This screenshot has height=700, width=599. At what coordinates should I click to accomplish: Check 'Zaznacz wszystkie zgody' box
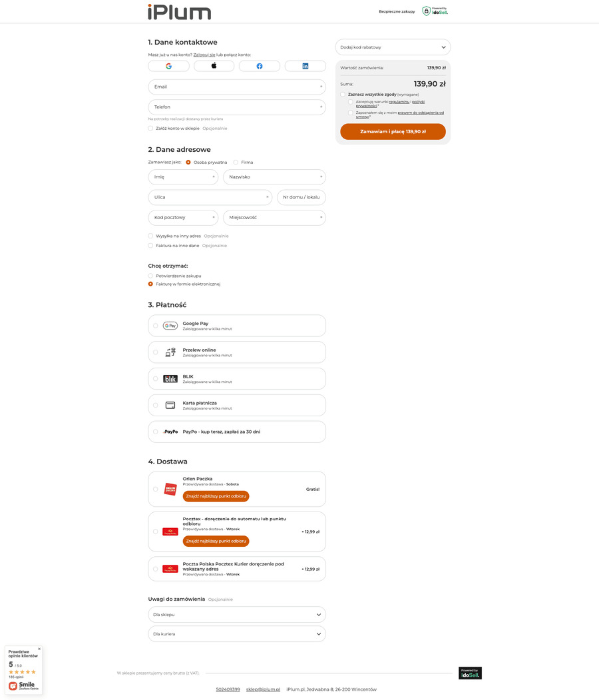[343, 95]
